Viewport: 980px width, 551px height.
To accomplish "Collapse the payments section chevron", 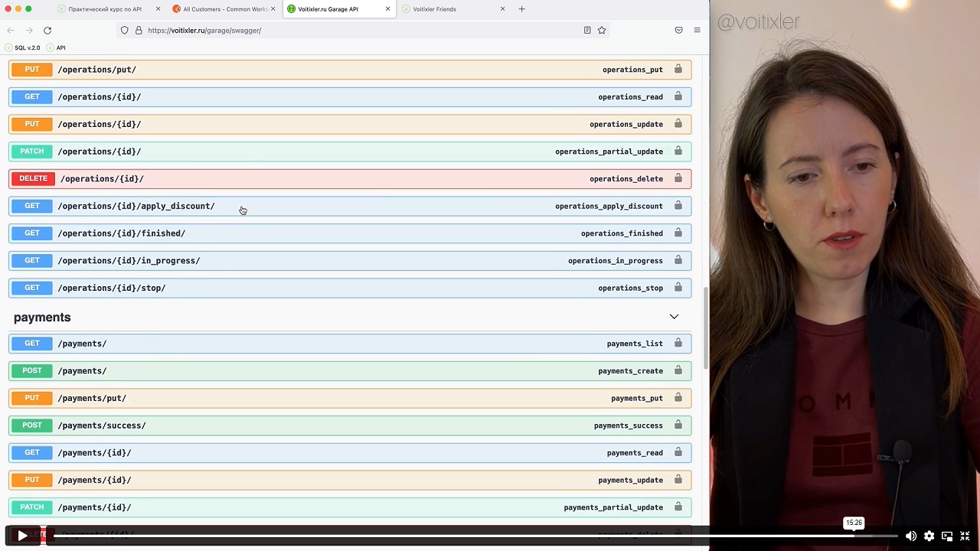I will point(674,317).
